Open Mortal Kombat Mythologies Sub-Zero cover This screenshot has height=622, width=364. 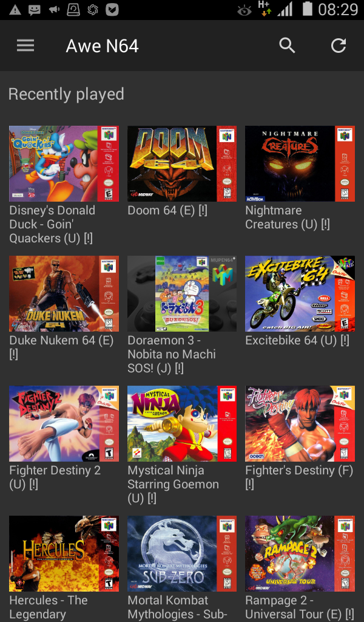(x=182, y=554)
